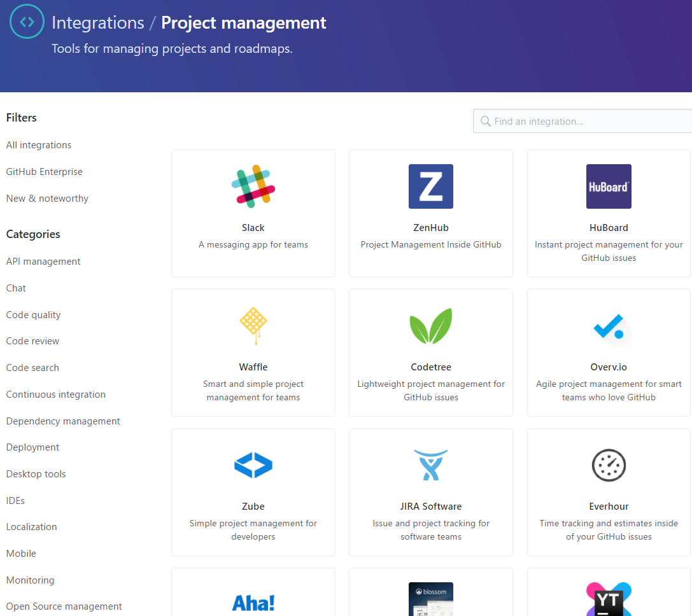The height and width of the screenshot is (616, 692).
Task: Select All integrations filter
Action: (x=39, y=144)
